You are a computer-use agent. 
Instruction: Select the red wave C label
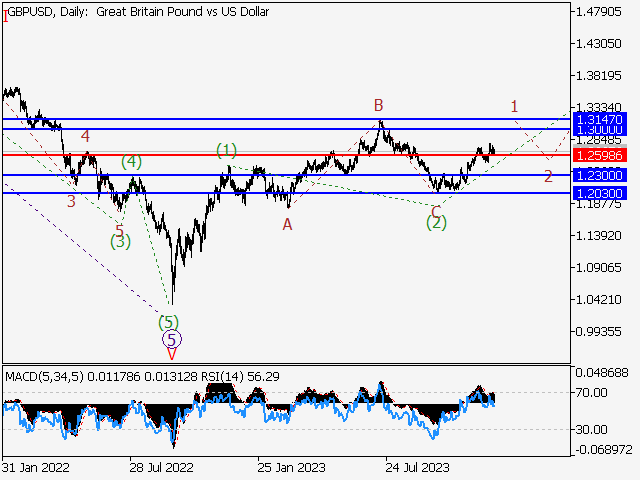click(x=436, y=210)
